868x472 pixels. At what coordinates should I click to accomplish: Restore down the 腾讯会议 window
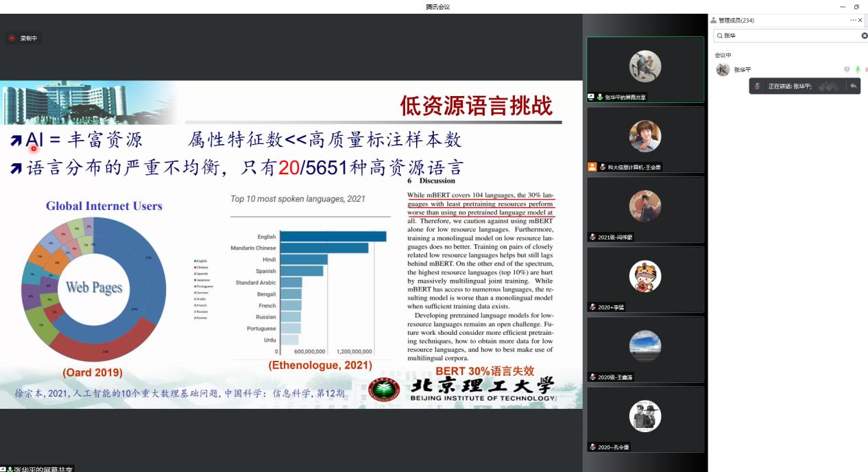856,7
